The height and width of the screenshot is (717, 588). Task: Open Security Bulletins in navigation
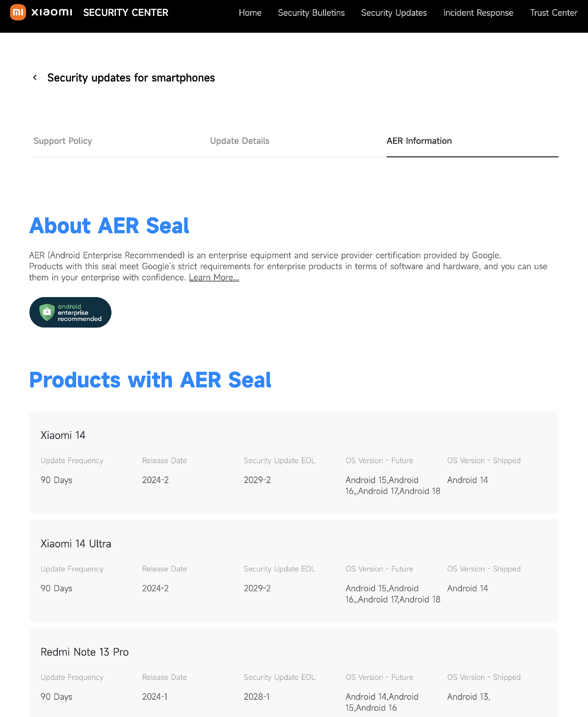tap(311, 13)
